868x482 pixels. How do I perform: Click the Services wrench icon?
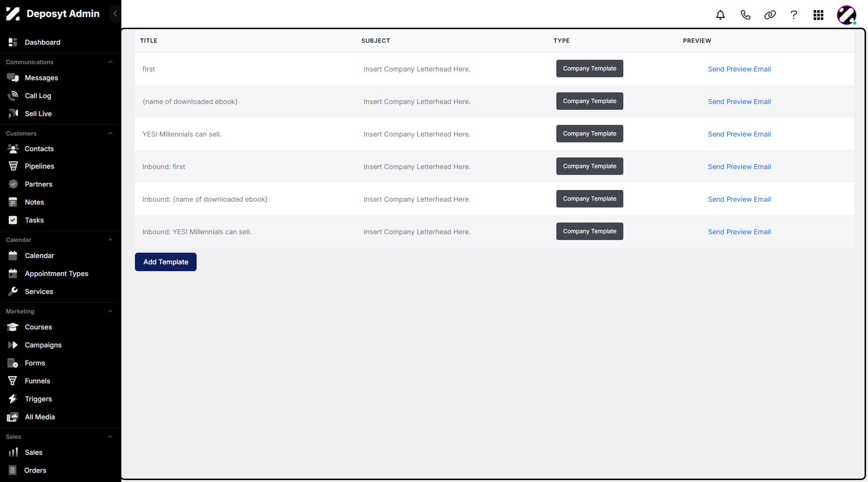coord(13,292)
